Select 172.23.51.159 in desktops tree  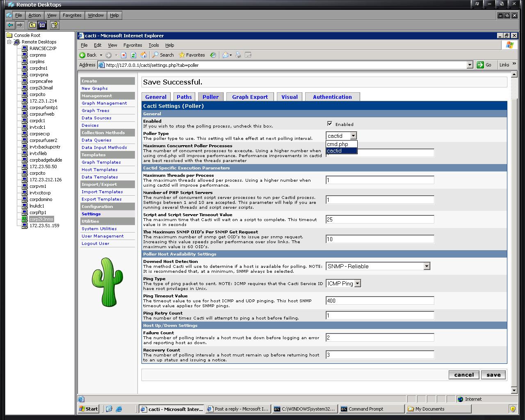(44, 226)
